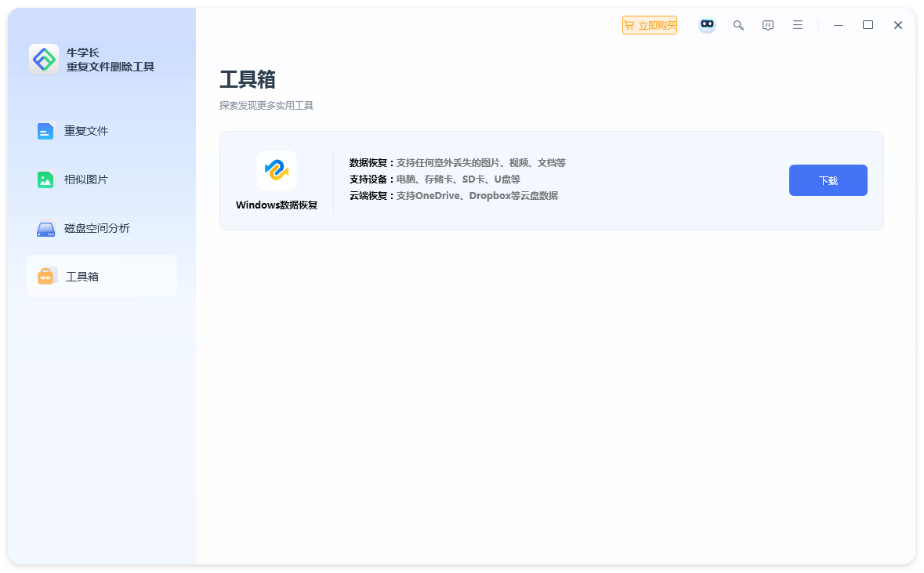Screen dimensions: 924x573
Task: Click the Windows数据恢复 product icon
Action: coord(277,170)
